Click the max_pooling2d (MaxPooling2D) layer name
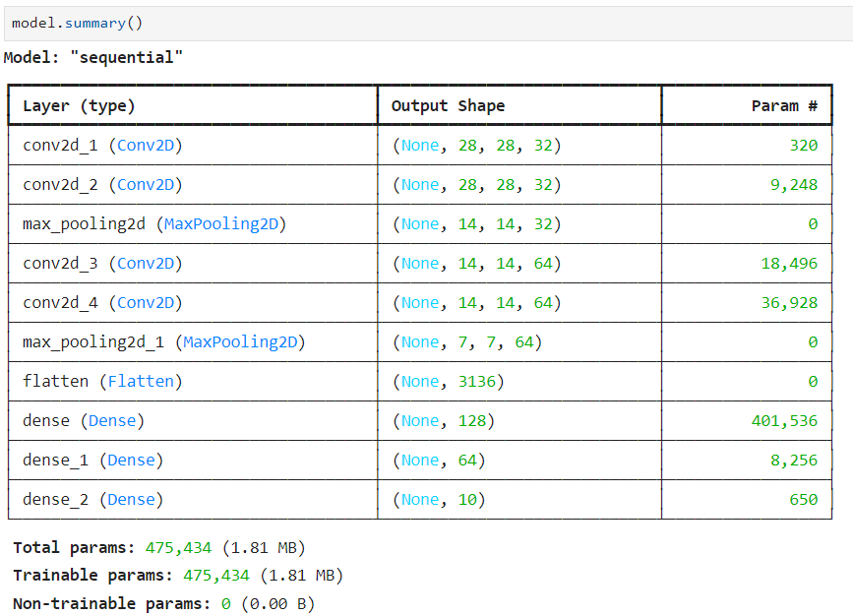853x616 pixels. coord(154,224)
